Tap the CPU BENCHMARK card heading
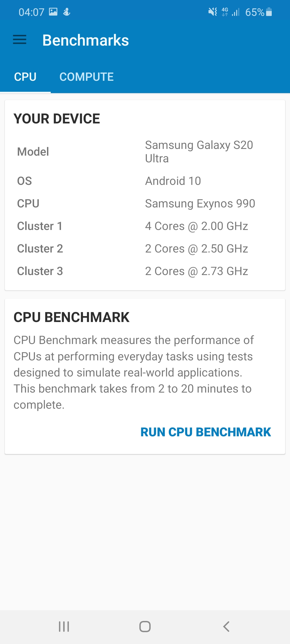The width and height of the screenshot is (290, 644). pyautogui.click(x=71, y=317)
